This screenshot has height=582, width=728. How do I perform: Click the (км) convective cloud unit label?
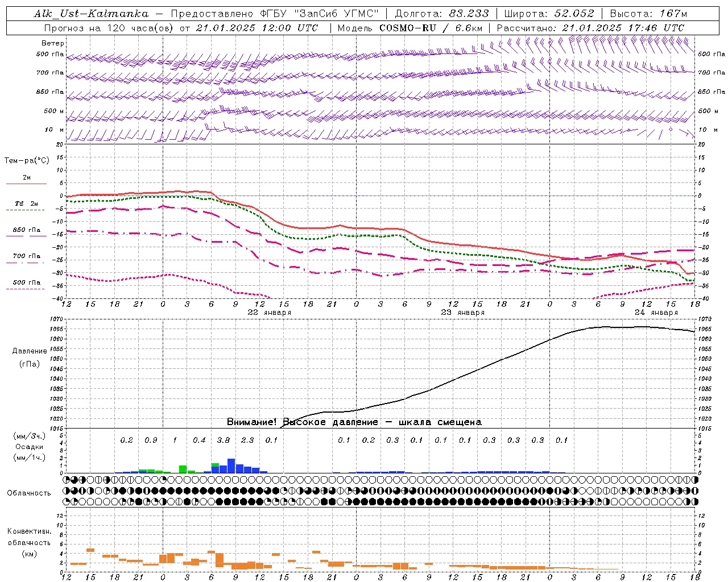pyautogui.click(x=30, y=554)
